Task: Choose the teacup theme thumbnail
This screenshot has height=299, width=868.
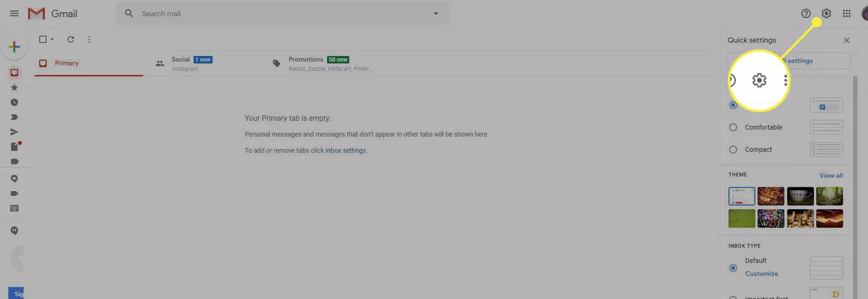Action: [800, 196]
